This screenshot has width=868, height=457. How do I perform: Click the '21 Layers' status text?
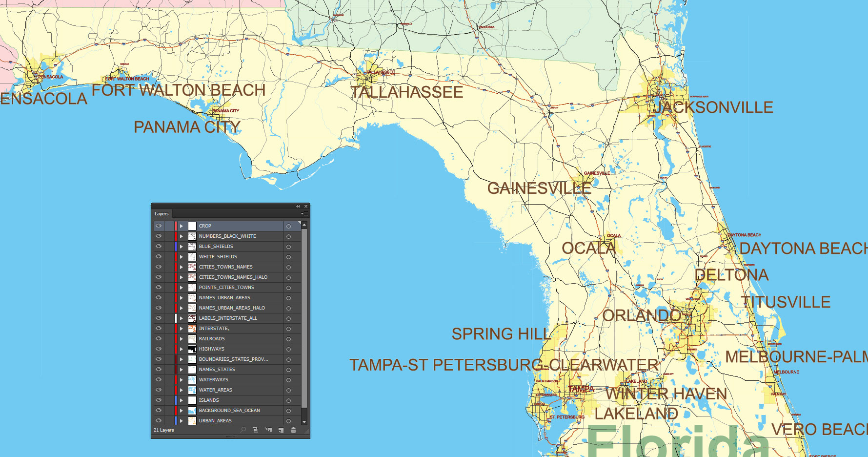(x=164, y=430)
